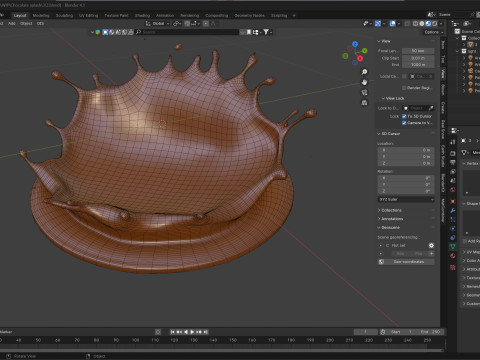Play the animation in reverse
480x360 pixels.
tap(186, 332)
